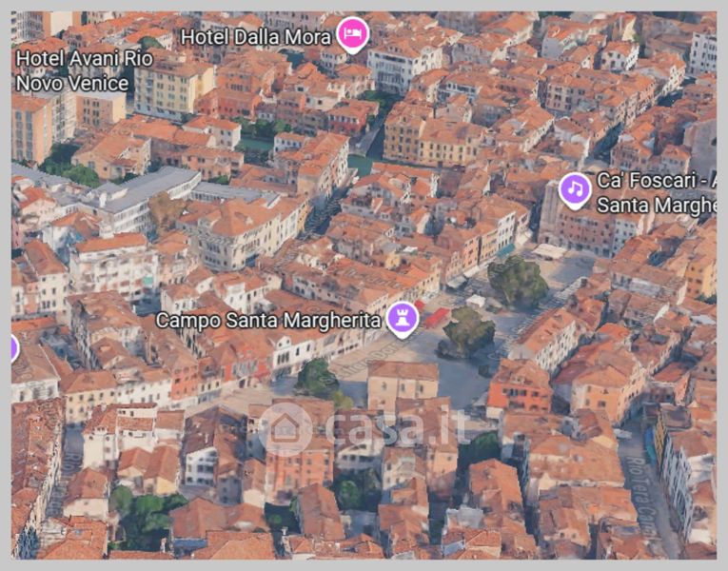Select the Hotel Avani Rio Novo Venice label

pos(71,70)
